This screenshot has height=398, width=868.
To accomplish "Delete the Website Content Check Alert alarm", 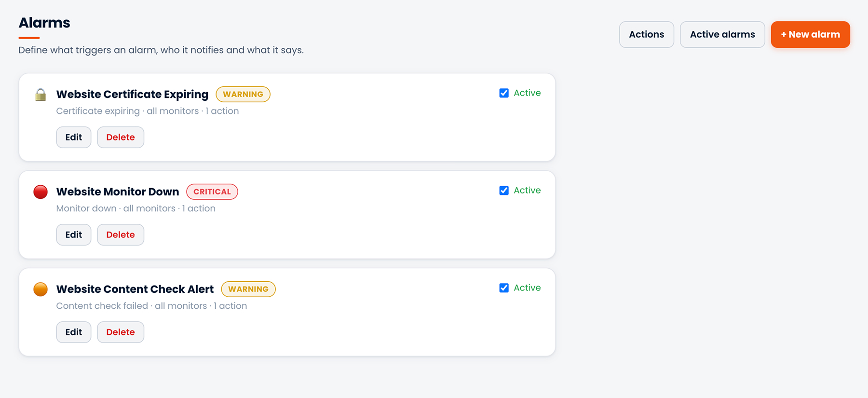I will pyautogui.click(x=121, y=332).
